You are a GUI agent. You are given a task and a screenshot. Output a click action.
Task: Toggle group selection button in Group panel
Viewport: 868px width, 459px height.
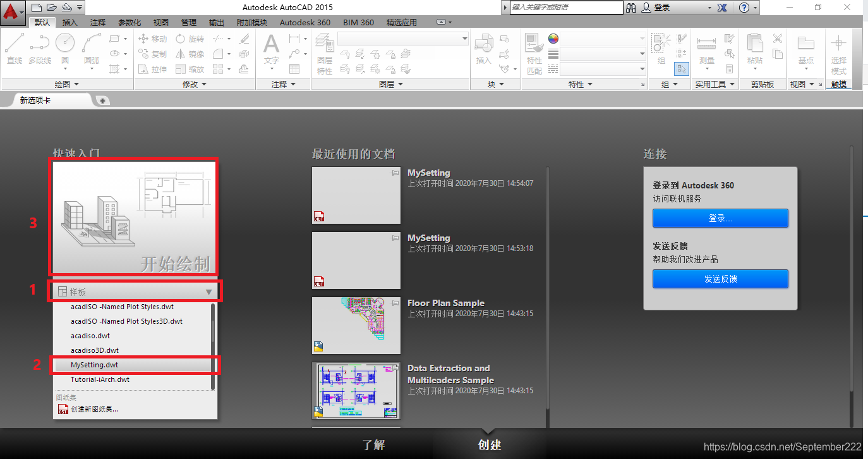(681, 68)
